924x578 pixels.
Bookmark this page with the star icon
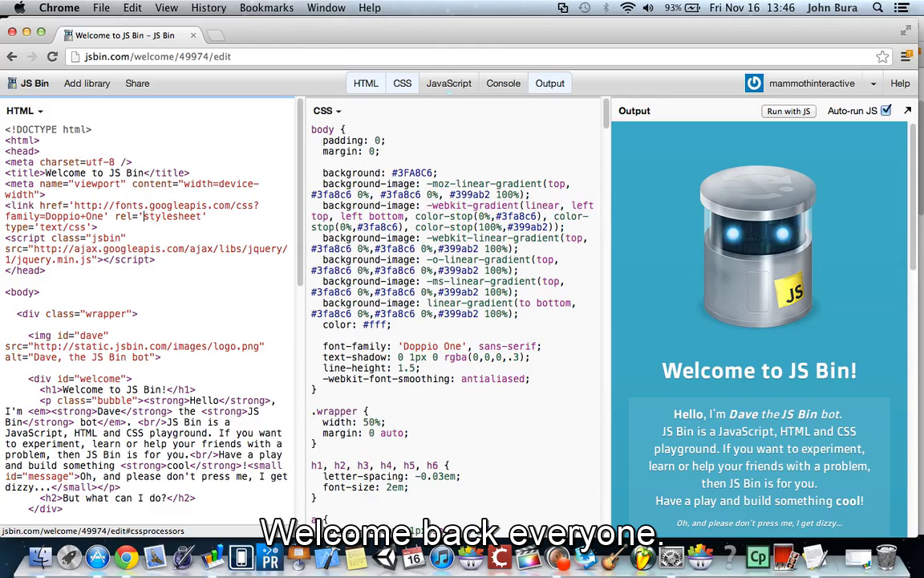point(882,57)
